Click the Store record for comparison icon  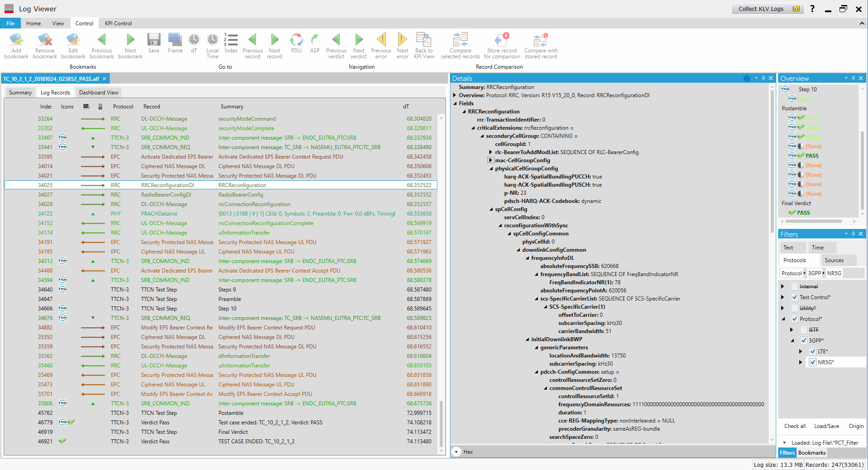coord(501,40)
